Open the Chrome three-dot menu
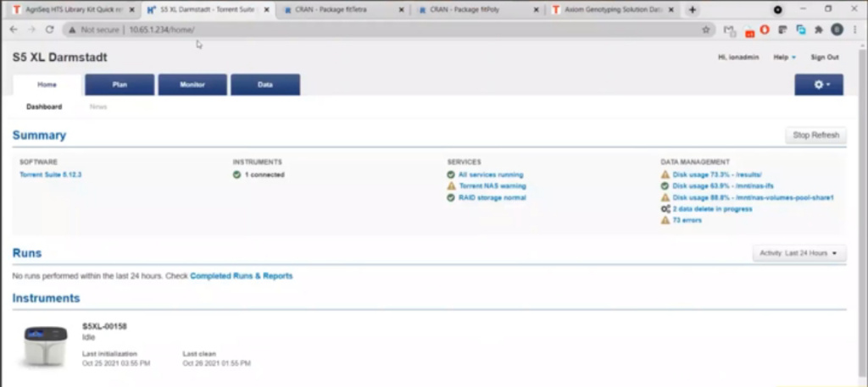This screenshot has height=387, width=868. [855, 30]
